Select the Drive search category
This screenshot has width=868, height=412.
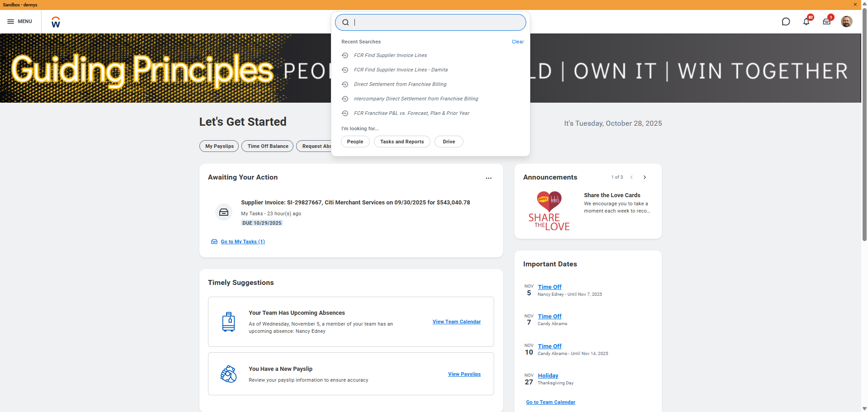(x=448, y=142)
